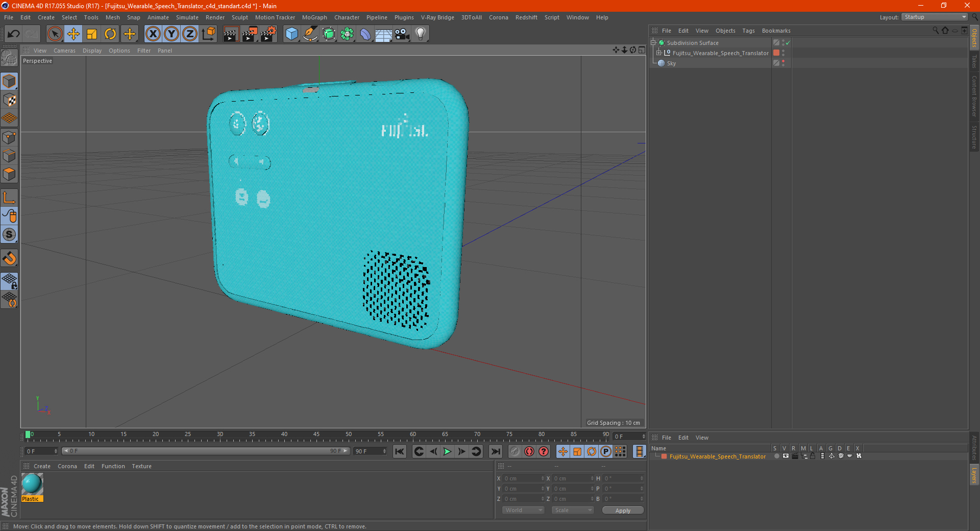The width and height of the screenshot is (980, 531).
Task: Render the active view clapperboard icon
Action: click(231, 34)
